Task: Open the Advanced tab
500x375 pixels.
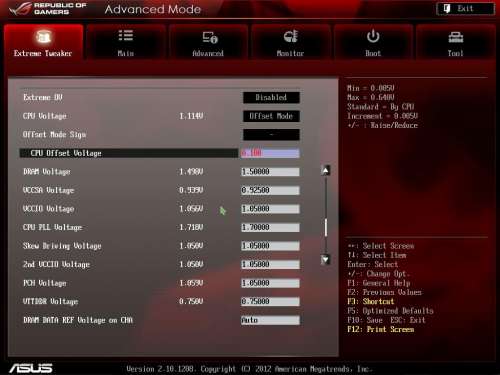Action: [x=208, y=43]
